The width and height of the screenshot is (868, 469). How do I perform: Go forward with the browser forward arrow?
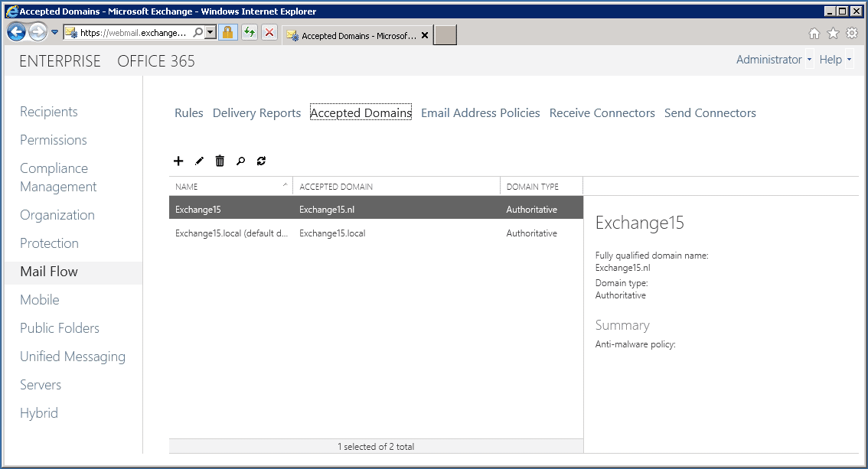38,33
